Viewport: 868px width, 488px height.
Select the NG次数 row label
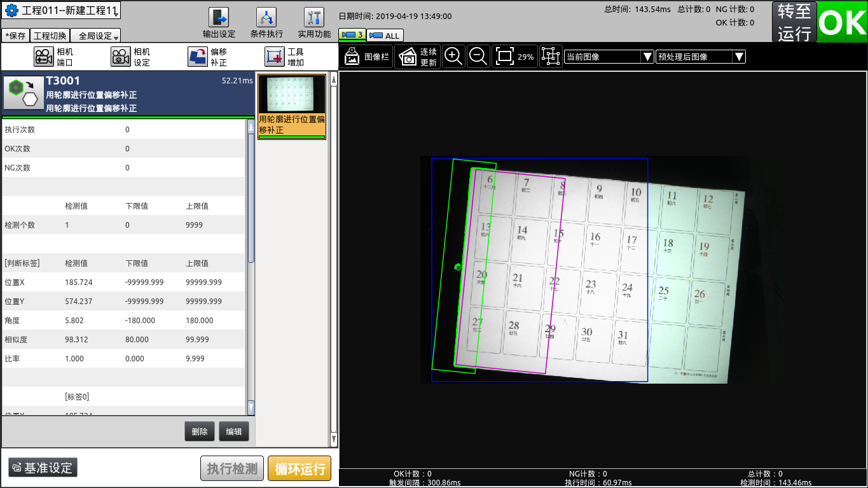[x=18, y=168]
